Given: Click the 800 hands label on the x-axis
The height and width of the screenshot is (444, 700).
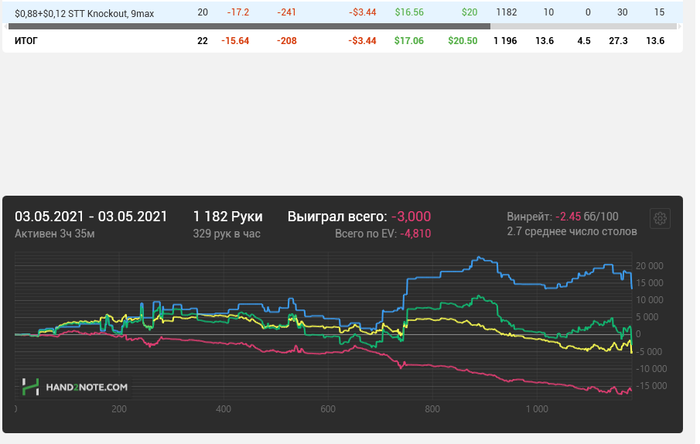Looking at the screenshot, I should tap(432, 409).
